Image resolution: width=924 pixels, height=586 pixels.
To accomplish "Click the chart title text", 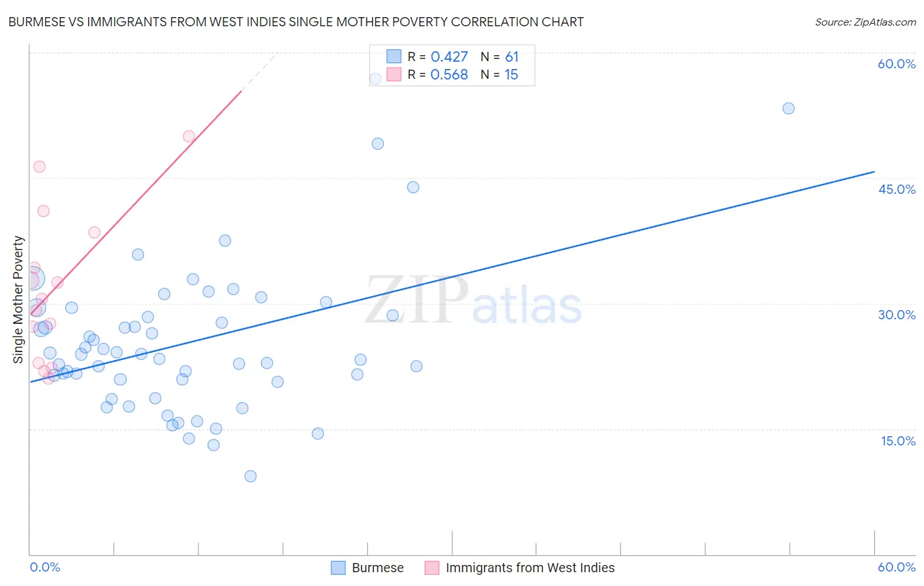I will click(x=296, y=22).
